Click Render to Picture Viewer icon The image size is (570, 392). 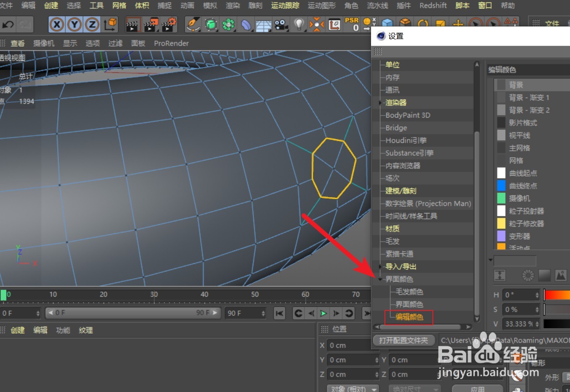click(151, 25)
